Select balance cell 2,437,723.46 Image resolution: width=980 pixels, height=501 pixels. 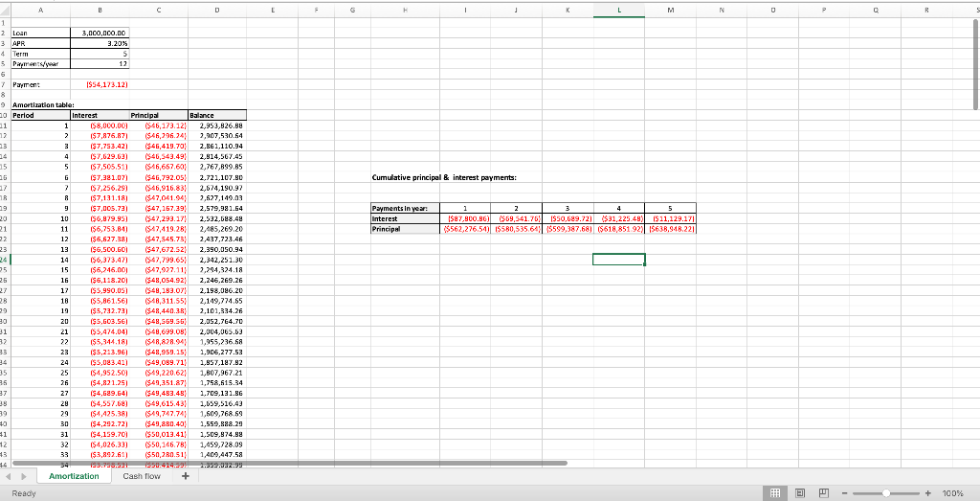point(217,239)
